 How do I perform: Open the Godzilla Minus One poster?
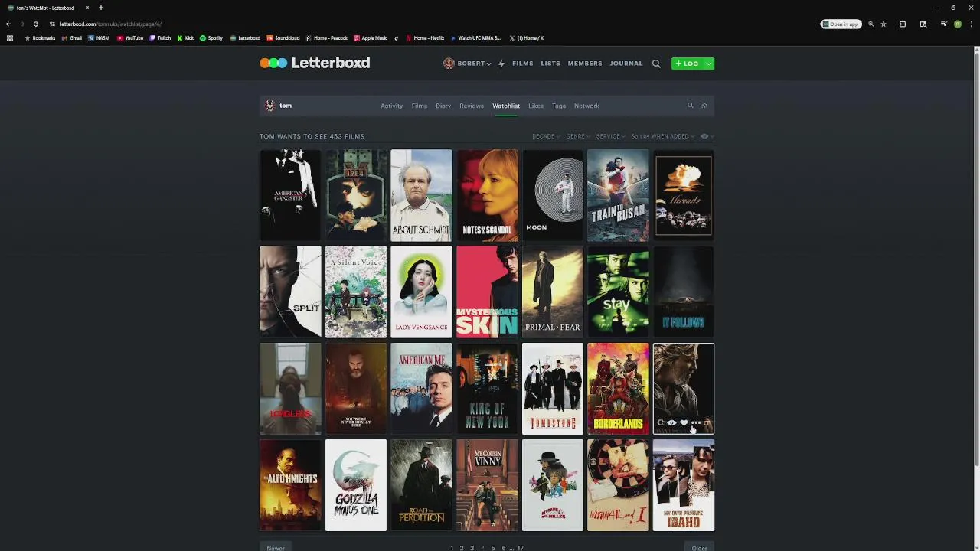[x=356, y=485]
